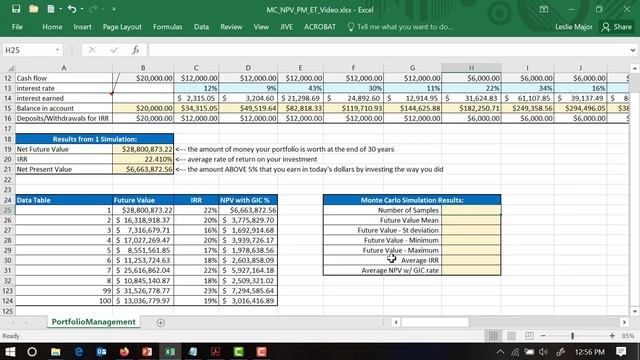The width and height of the screenshot is (640, 360).
Task: Open the File menu tab
Action: pyautogui.click(x=17, y=27)
